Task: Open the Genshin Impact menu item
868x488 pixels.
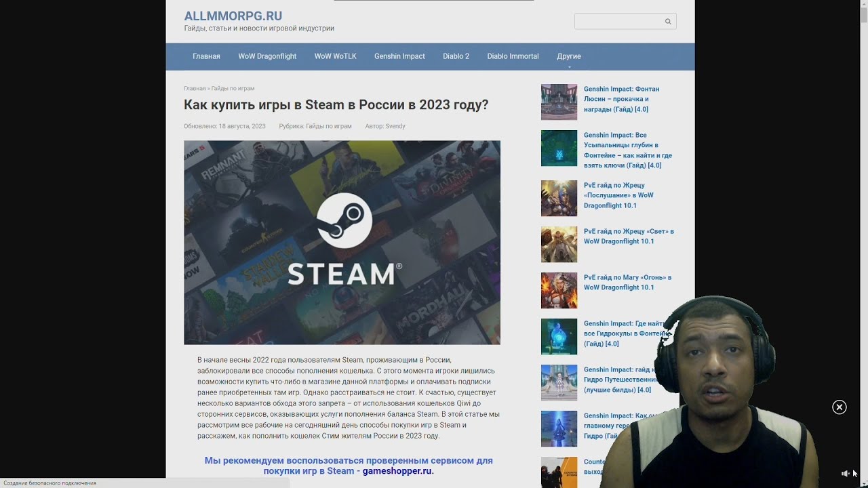Action: click(x=399, y=56)
